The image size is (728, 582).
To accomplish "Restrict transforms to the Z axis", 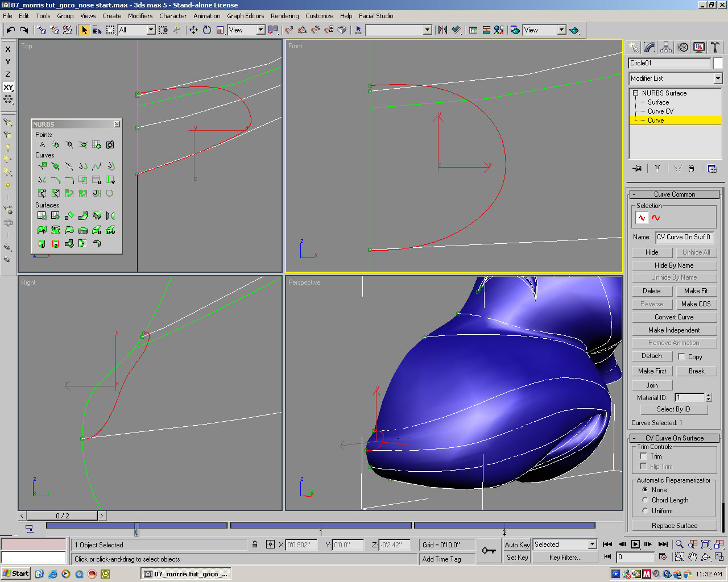I will [x=7, y=74].
